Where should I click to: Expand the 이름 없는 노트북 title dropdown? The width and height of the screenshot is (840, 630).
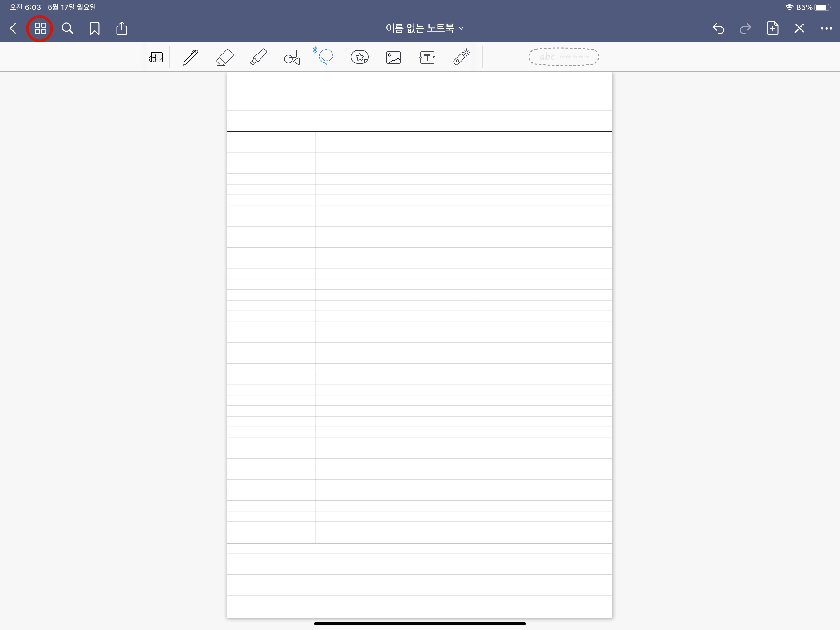click(x=424, y=28)
